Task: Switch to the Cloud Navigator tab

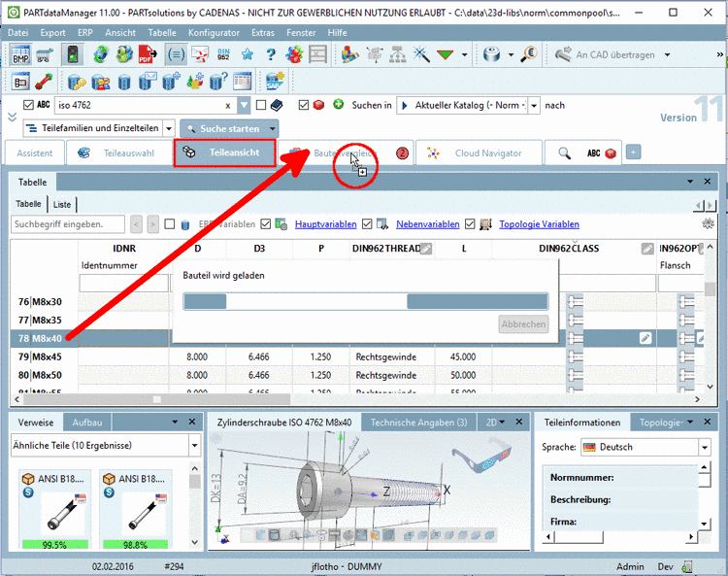Action: (x=479, y=153)
